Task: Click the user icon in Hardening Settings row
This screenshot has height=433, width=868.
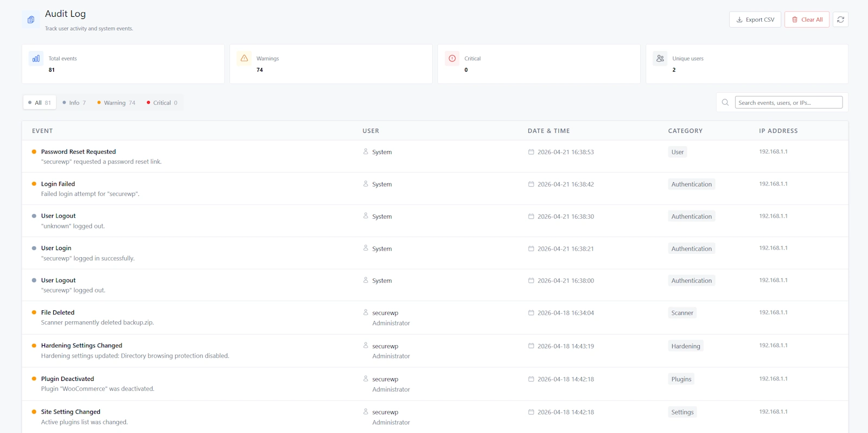Action: point(366,345)
